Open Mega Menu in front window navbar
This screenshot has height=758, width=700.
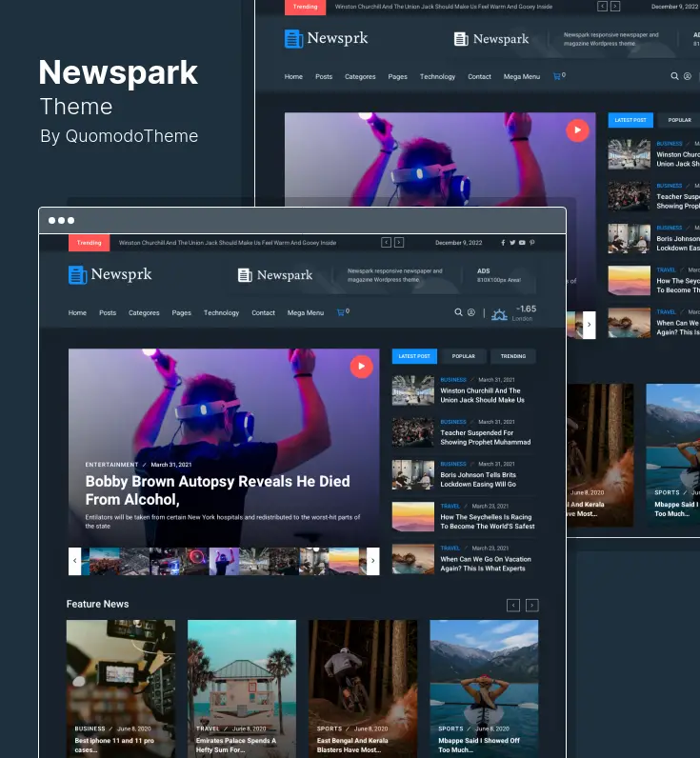(x=306, y=312)
